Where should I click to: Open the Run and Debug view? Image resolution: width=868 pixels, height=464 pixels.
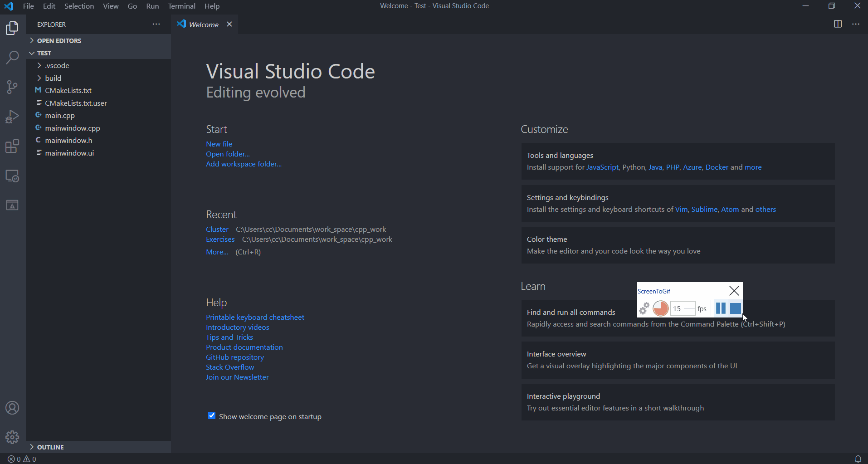[12, 117]
